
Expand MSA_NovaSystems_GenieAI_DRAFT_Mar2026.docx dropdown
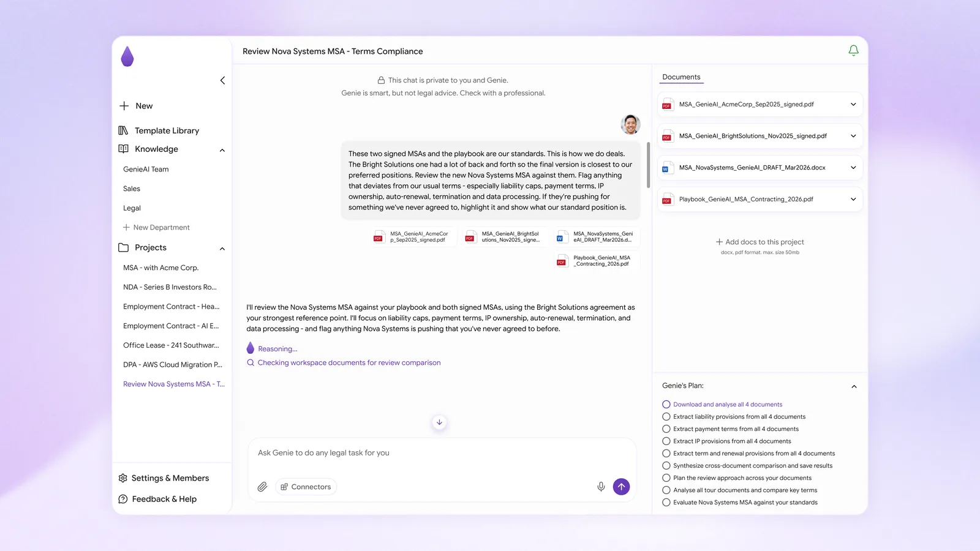click(853, 168)
